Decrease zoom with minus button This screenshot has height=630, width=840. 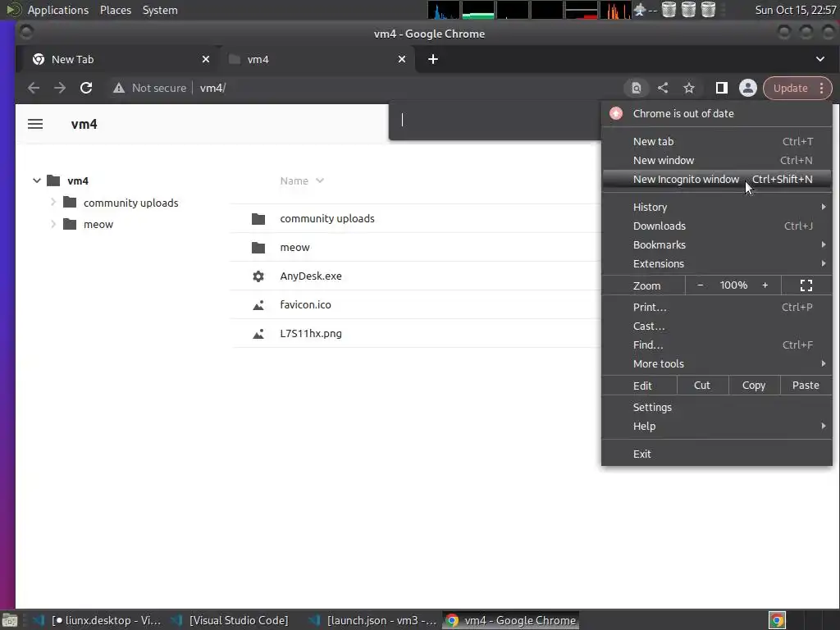[x=701, y=285]
